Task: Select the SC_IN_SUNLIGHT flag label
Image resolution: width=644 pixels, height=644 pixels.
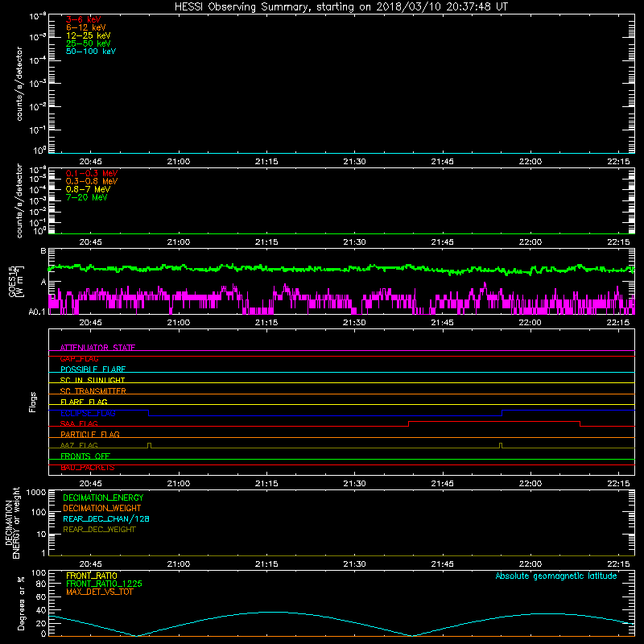Action: [x=93, y=380]
